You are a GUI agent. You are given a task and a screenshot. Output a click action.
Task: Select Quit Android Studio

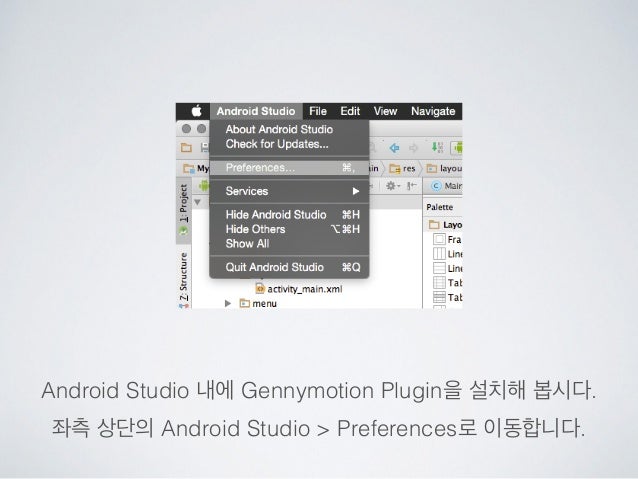[289, 267]
